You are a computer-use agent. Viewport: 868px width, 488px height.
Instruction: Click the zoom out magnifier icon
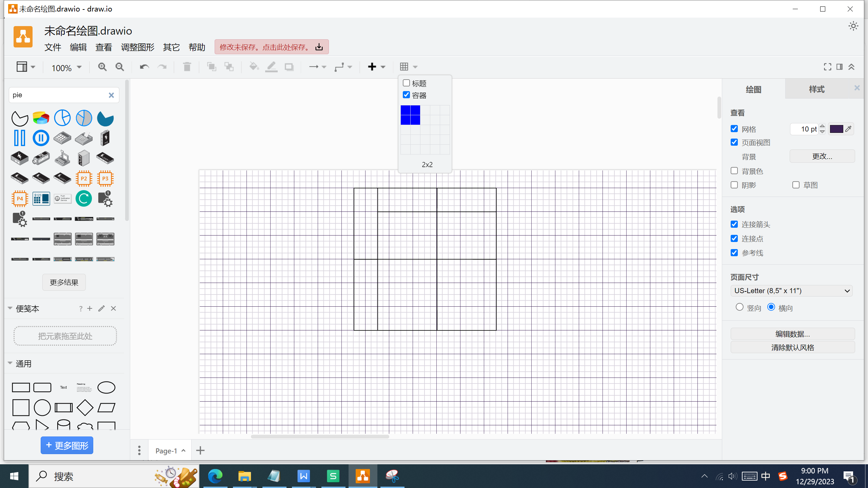point(120,67)
